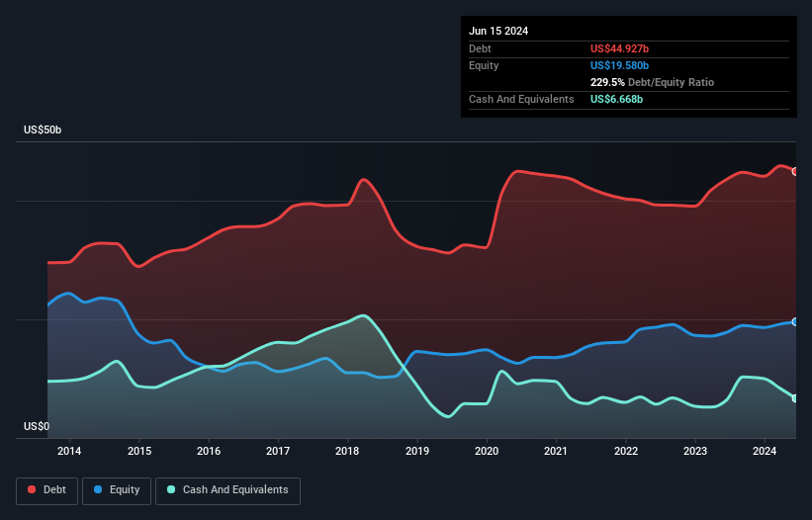Toggle Cash And Equivalents legend button

pos(227,490)
